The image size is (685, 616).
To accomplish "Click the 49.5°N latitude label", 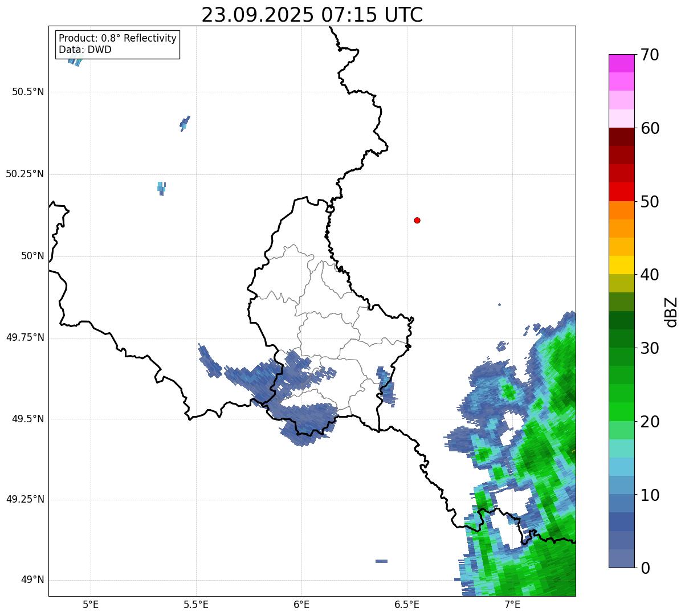I will [28, 419].
